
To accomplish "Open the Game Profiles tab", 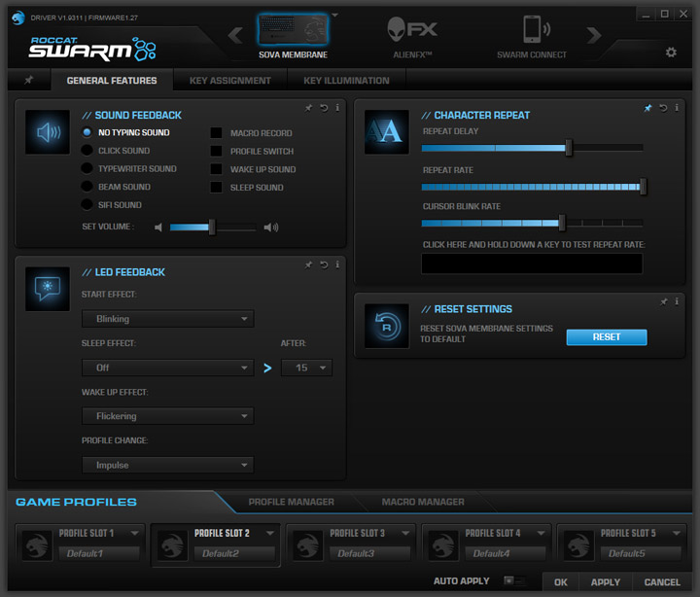I will click(x=76, y=502).
